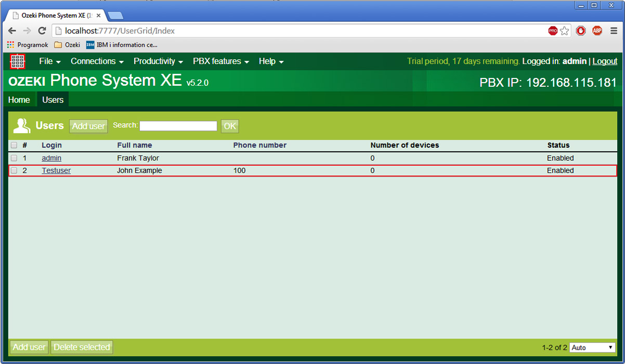Click Enabled status in Testuser row
The image size is (625, 364).
(x=560, y=171)
